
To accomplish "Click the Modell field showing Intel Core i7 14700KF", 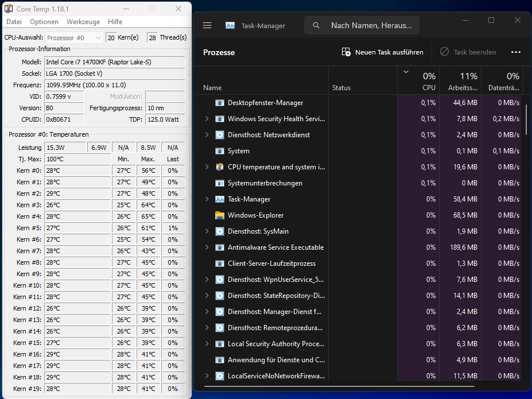I will pyautogui.click(x=115, y=62).
